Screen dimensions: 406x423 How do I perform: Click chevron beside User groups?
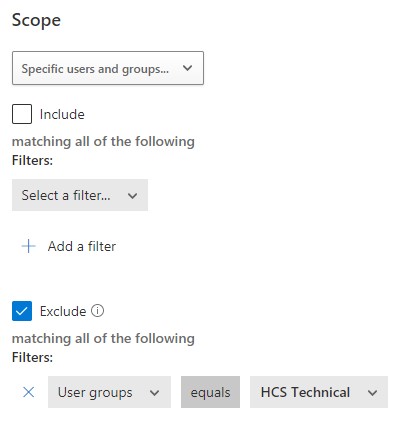click(x=154, y=393)
